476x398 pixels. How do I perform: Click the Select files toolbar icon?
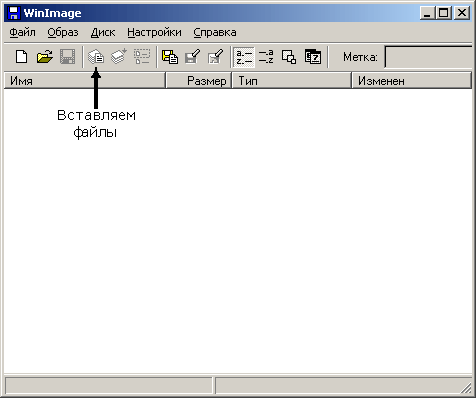click(142, 57)
